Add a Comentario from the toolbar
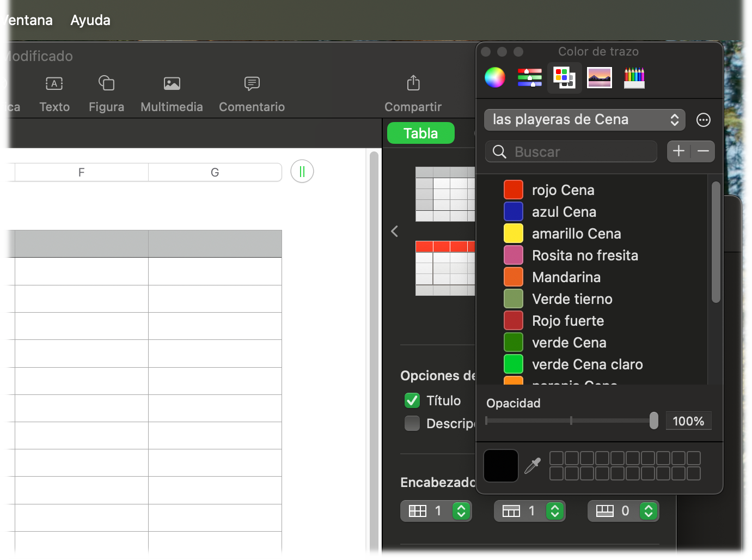This screenshot has height=560, width=752. (252, 83)
